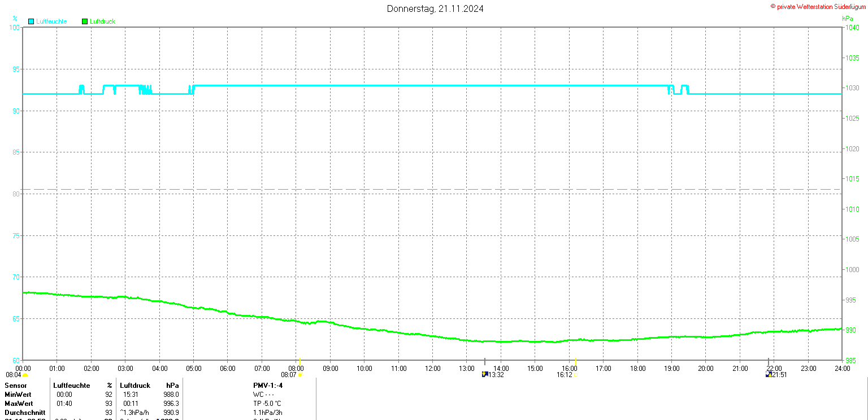Viewport: 868px width, 420px height.
Task: Click the Luftdruck legend label
Action: click(x=103, y=21)
